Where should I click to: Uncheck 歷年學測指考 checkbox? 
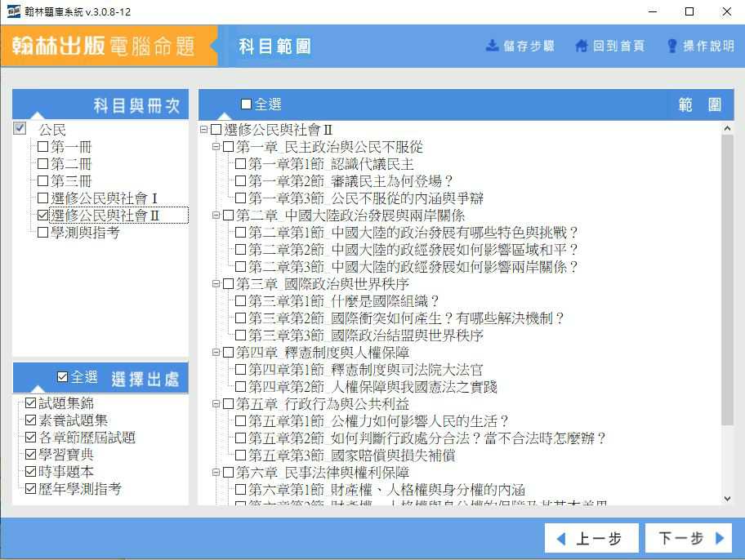click(30, 489)
